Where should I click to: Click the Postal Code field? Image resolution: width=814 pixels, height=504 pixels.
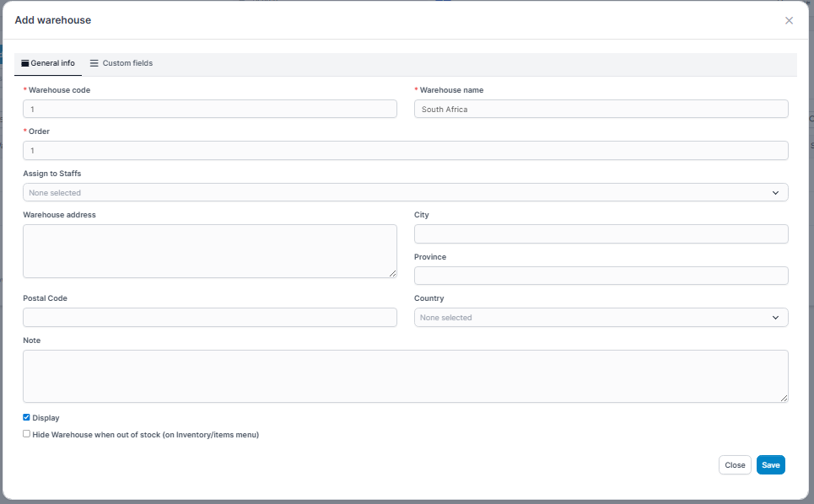point(209,318)
